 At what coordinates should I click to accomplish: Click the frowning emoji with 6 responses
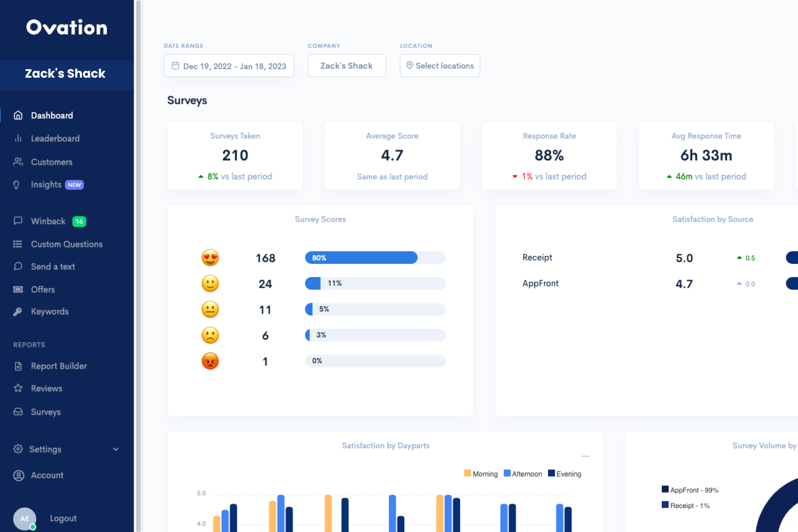pos(210,335)
